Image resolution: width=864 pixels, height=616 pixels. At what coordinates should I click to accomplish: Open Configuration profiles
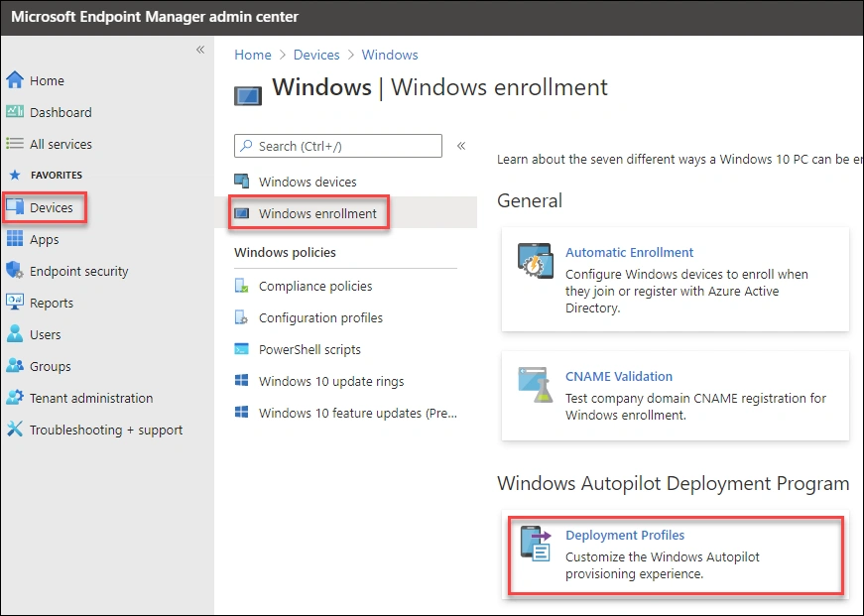click(x=320, y=317)
